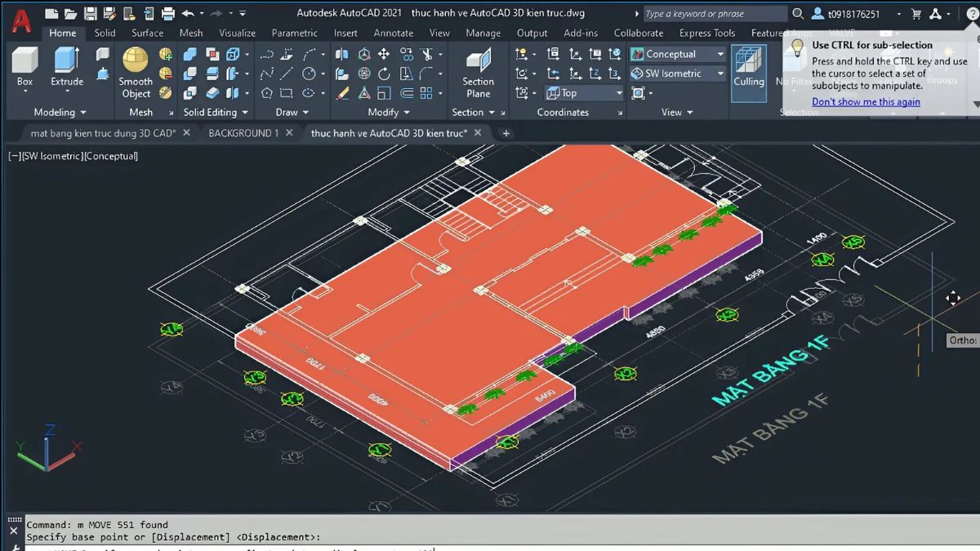980x551 pixels.
Task: Open the AutoCAD application menu logo
Action: coord(20,20)
